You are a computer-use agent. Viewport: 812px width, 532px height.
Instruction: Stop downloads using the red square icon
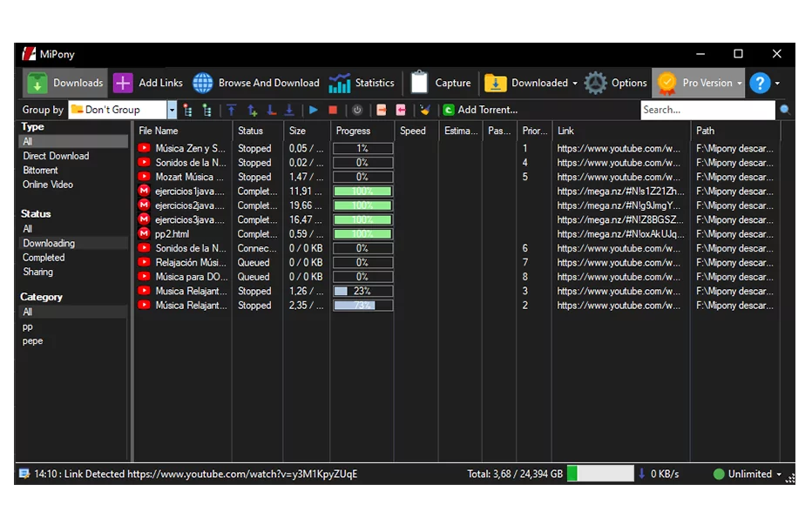[x=333, y=111]
